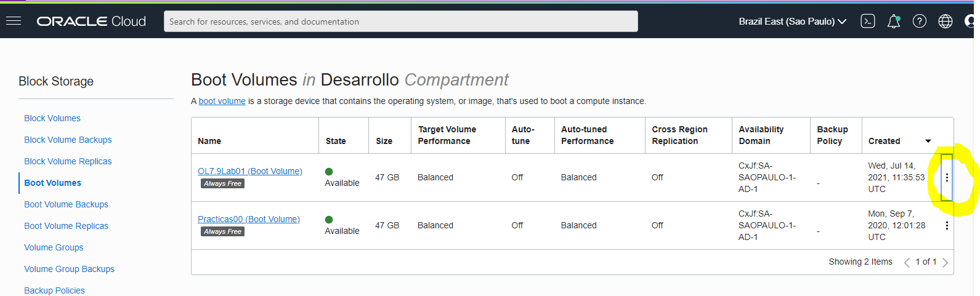Open Volume Groups sidebar item
Image resolution: width=980 pixels, height=296 pixels.
coord(54,247)
